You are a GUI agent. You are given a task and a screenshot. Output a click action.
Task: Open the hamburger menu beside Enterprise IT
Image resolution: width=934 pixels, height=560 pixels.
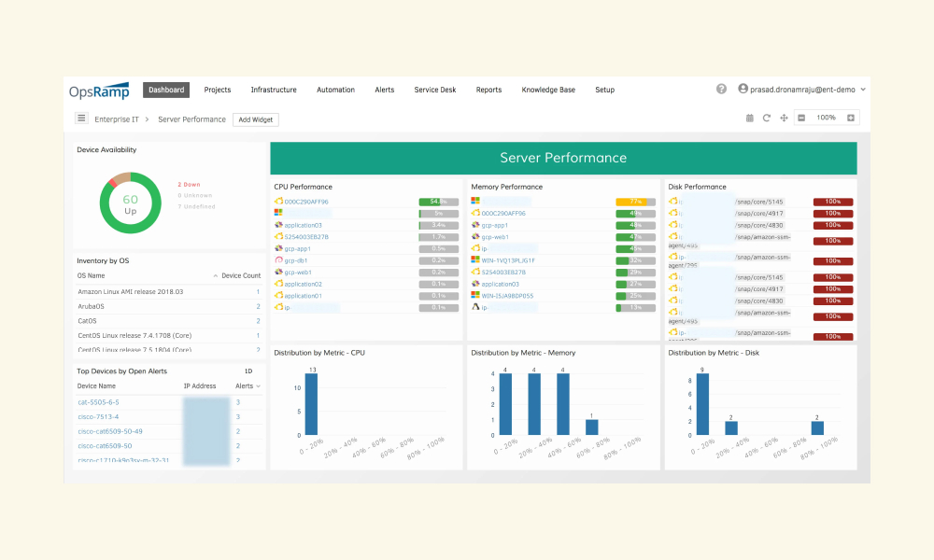[x=81, y=119]
